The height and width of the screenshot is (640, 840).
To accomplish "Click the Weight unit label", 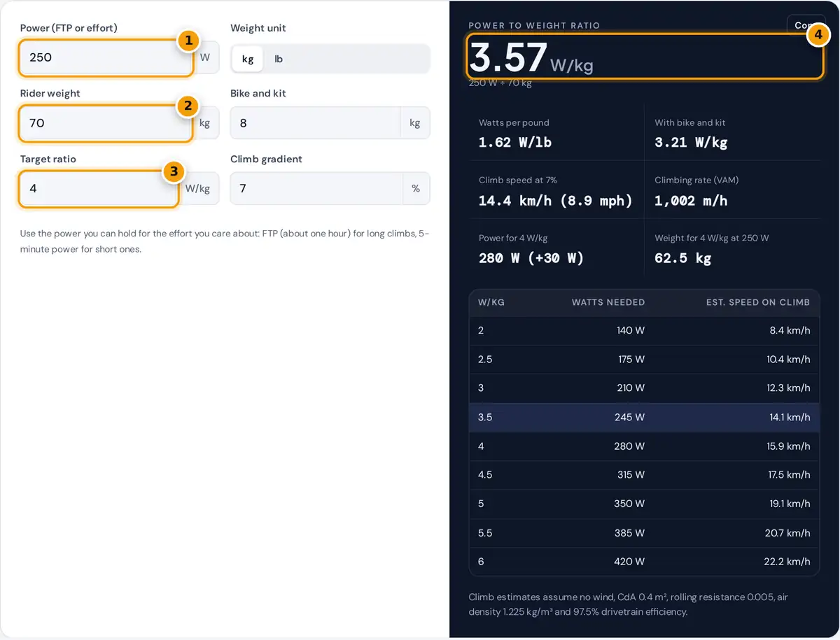I will pyautogui.click(x=258, y=28).
